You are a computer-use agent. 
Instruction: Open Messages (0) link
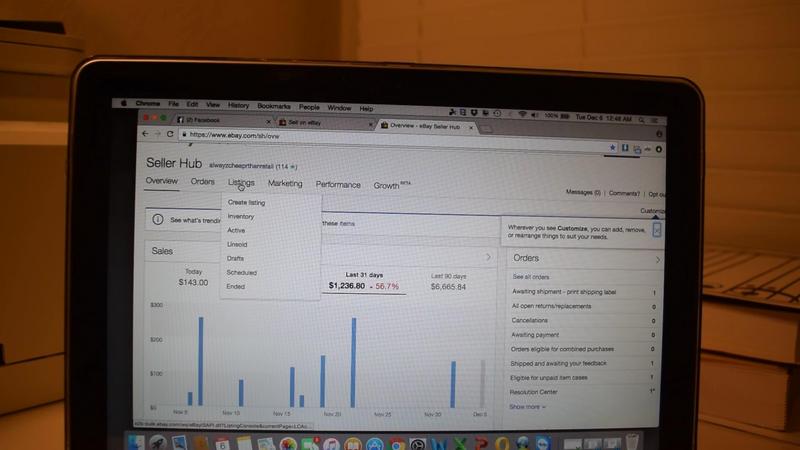pyautogui.click(x=583, y=192)
